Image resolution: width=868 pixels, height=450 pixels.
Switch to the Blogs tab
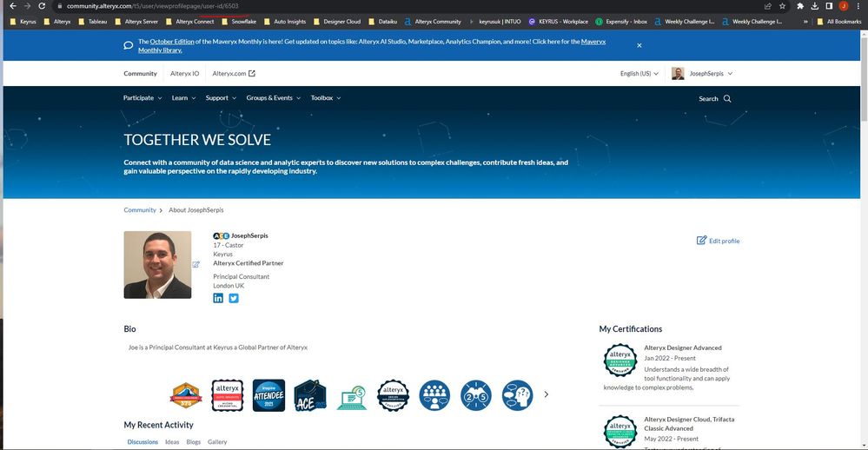coord(193,441)
